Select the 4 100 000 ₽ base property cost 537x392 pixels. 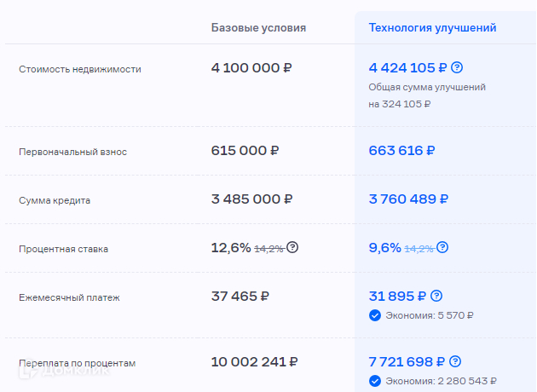pos(253,68)
